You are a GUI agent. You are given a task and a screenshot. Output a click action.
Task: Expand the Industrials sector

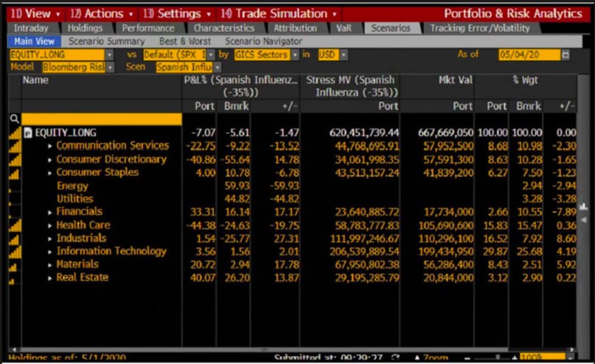pyautogui.click(x=50, y=239)
